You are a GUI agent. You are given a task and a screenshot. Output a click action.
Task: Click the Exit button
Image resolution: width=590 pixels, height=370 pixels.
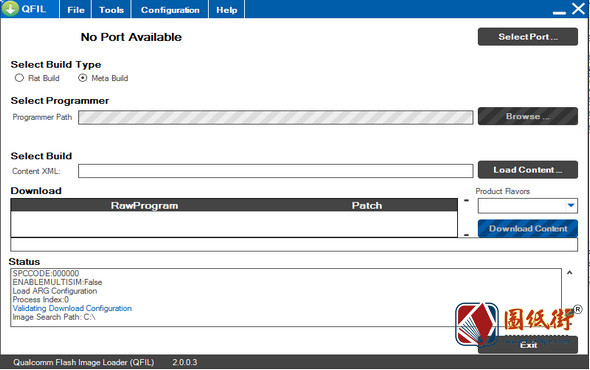coord(528,345)
